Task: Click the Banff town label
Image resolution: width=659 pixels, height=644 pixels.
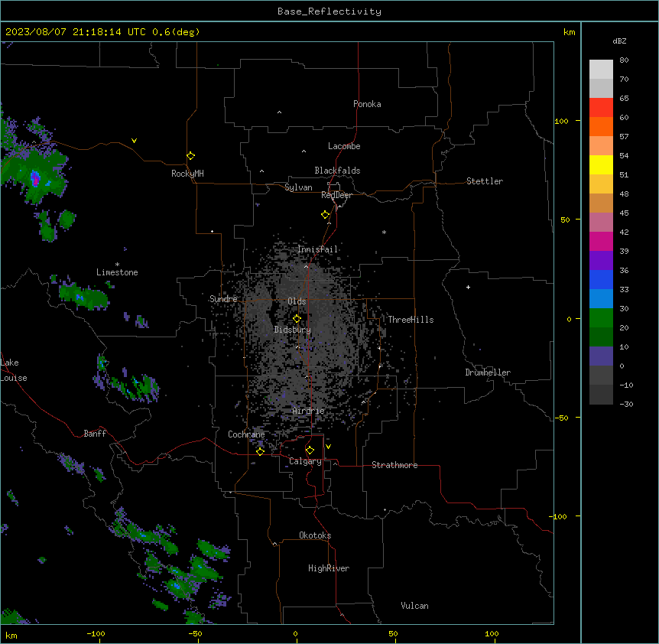Action: click(x=95, y=434)
